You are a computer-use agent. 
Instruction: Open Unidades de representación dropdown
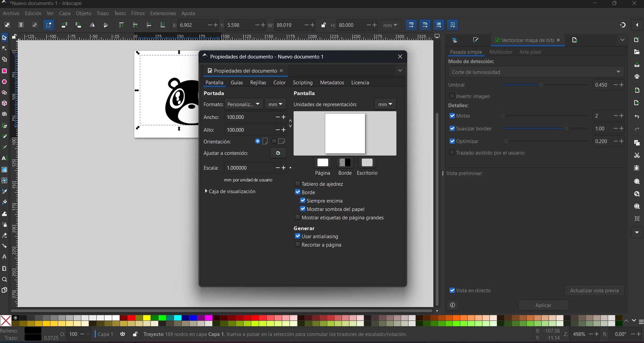(x=385, y=104)
